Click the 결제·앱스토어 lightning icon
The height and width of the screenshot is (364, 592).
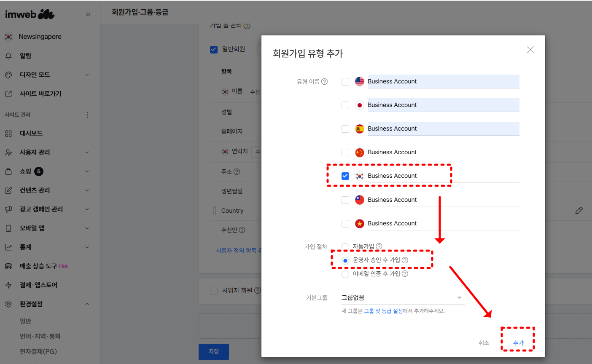coord(8,285)
